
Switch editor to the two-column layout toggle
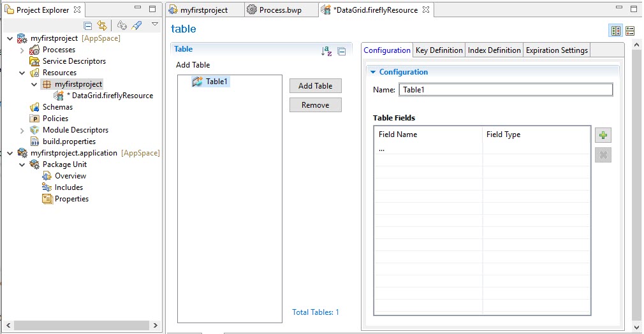pyautogui.click(x=615, y=31)
